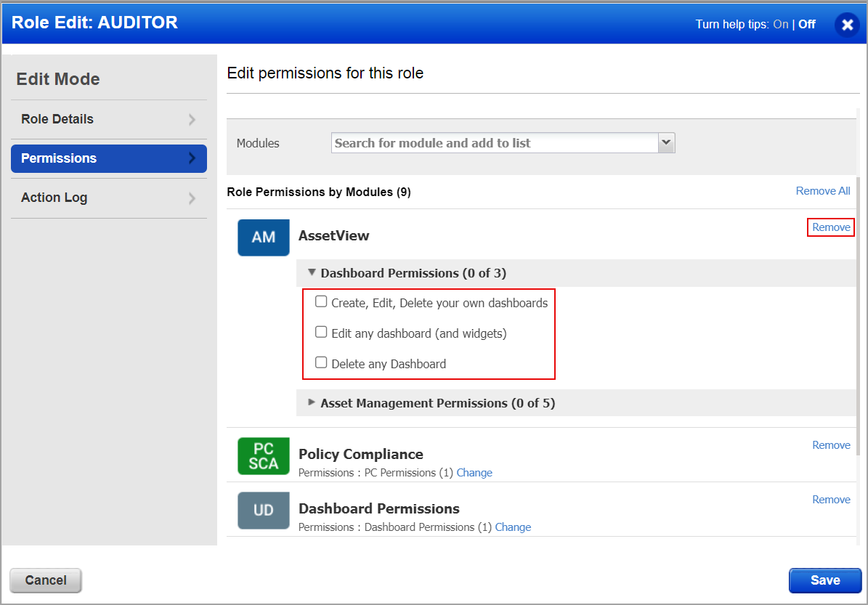Screen dimensions: 868x605
Task: Click the 'Edit Mode' sidebar heading
Action: click(58, 79)
